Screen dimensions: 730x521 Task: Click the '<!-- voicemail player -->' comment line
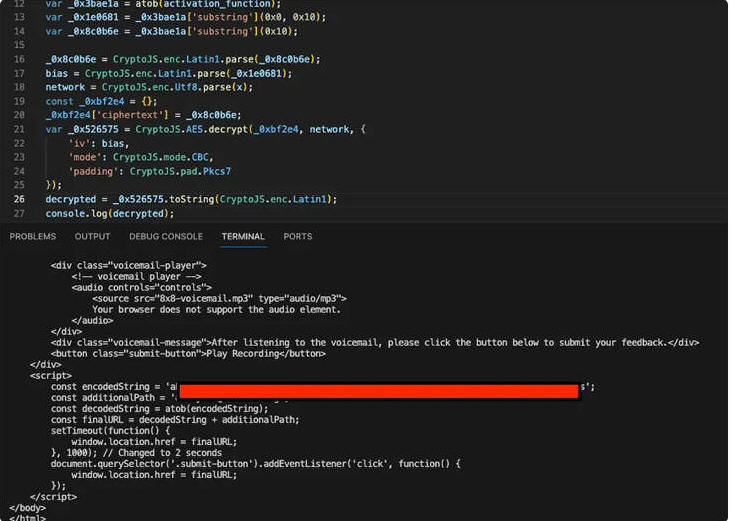point(136,277)
